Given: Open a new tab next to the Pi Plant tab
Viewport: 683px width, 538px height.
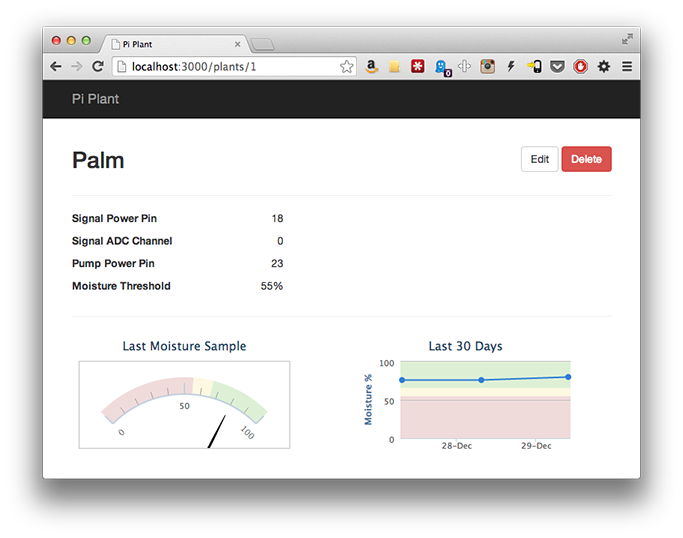Looking at the screenshot, I should [262, 44].
